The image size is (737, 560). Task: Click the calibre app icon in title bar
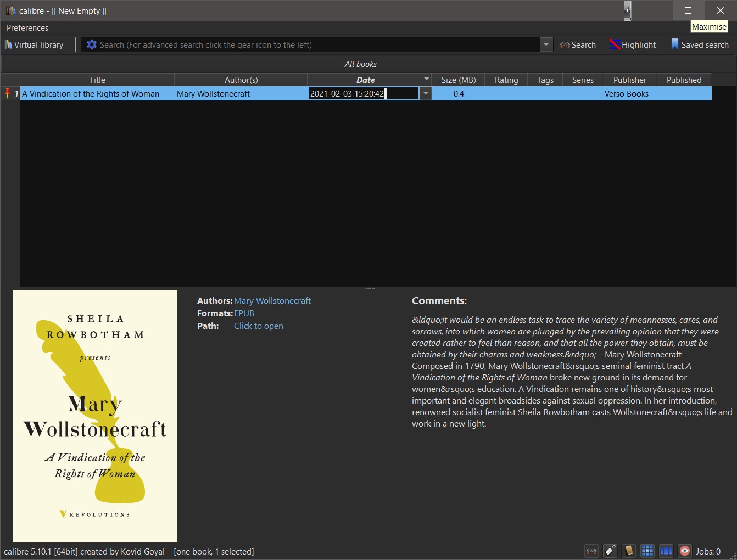tap(10, 10)
